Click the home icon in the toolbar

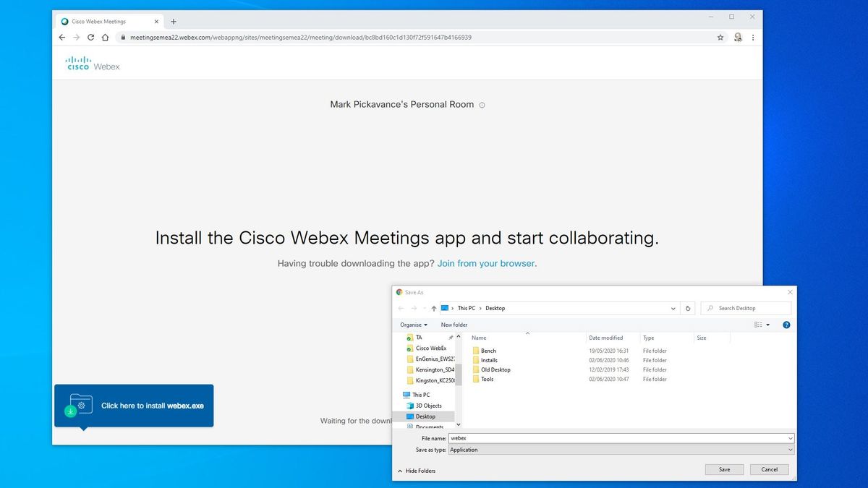coord(104,37)
